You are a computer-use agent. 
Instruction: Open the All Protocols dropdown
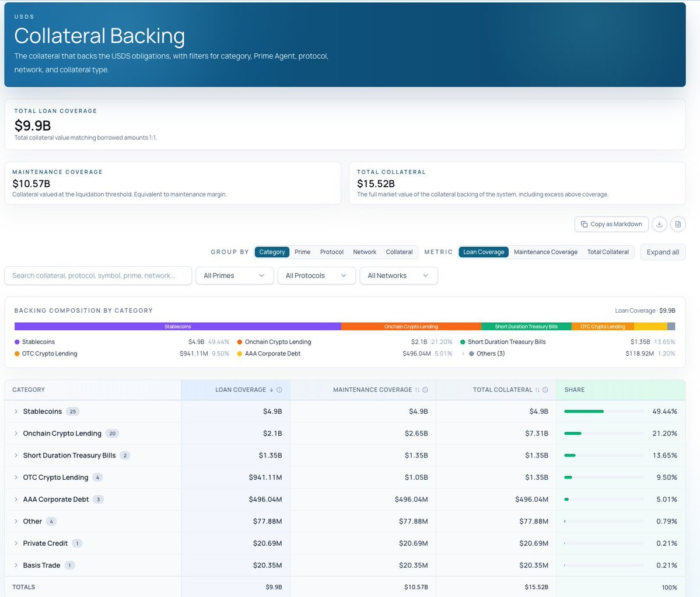317,275
